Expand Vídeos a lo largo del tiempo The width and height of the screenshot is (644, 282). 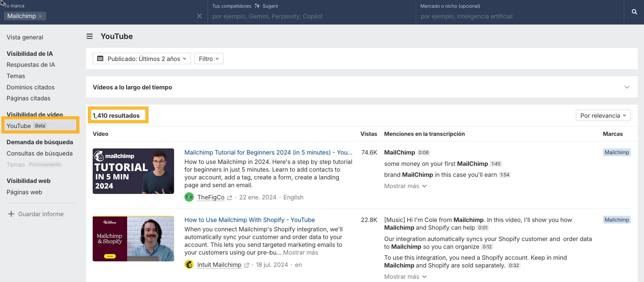point(627,87)
